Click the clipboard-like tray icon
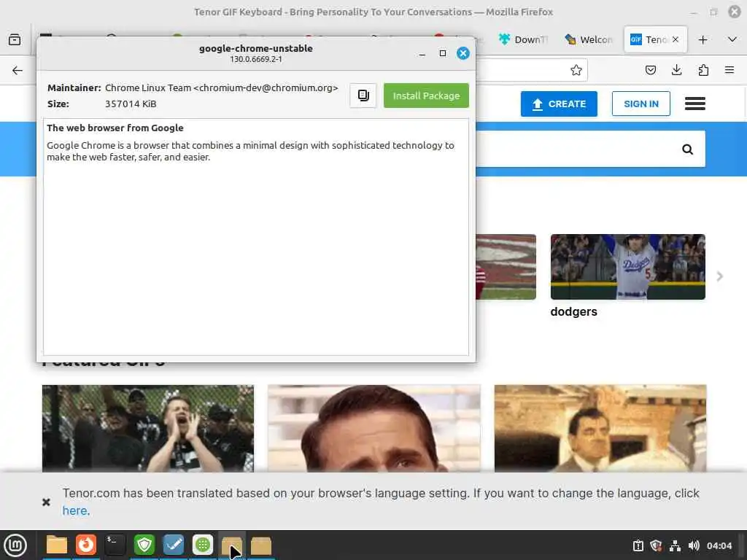This screenshot has width=747, height=560. tap(638, 545)
